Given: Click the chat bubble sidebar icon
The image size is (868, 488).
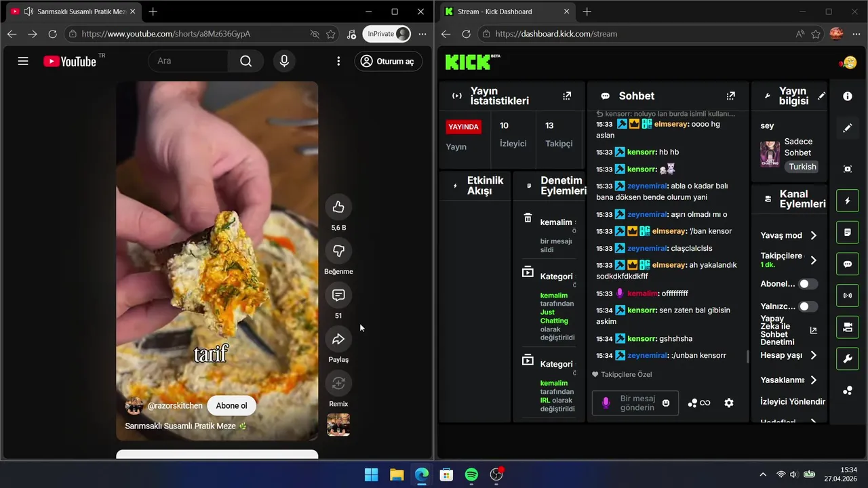Looking at the screenshot, I should tap(848, 264).
